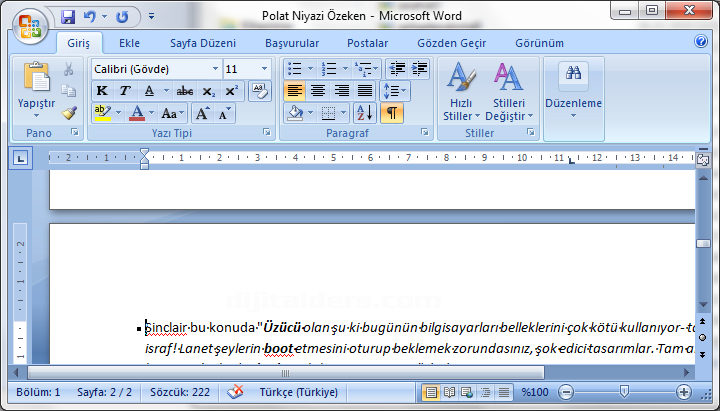Cut the selection with scissors icon
This screenshot has width=720, height=411.
68,69
